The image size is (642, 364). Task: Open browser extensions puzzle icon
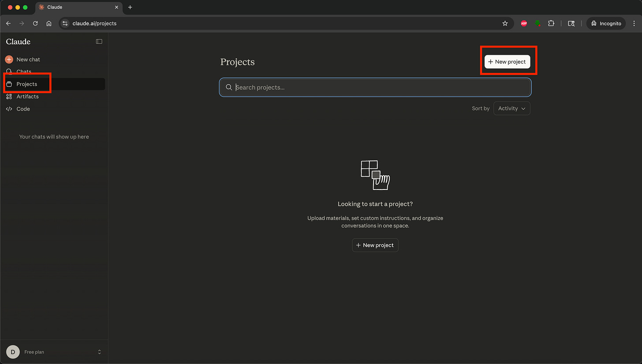(551, 23)
